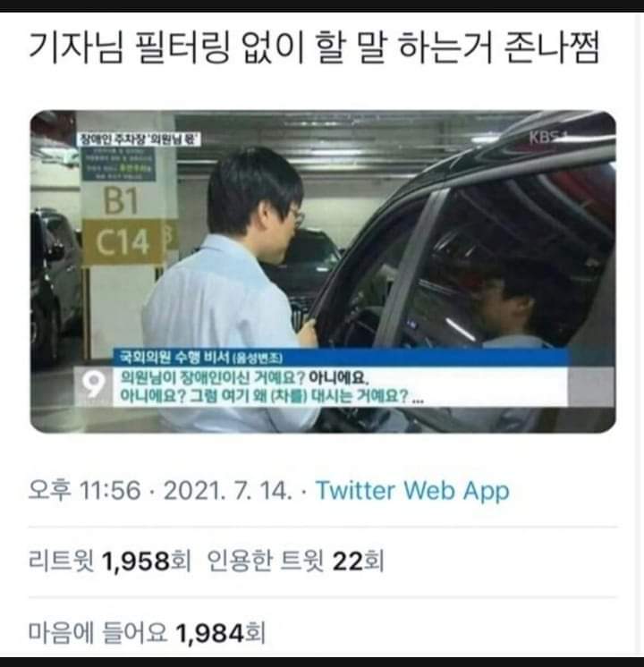Click the C14 parking zone sign
Screen dimensions: 644x667
coord(123,241)
